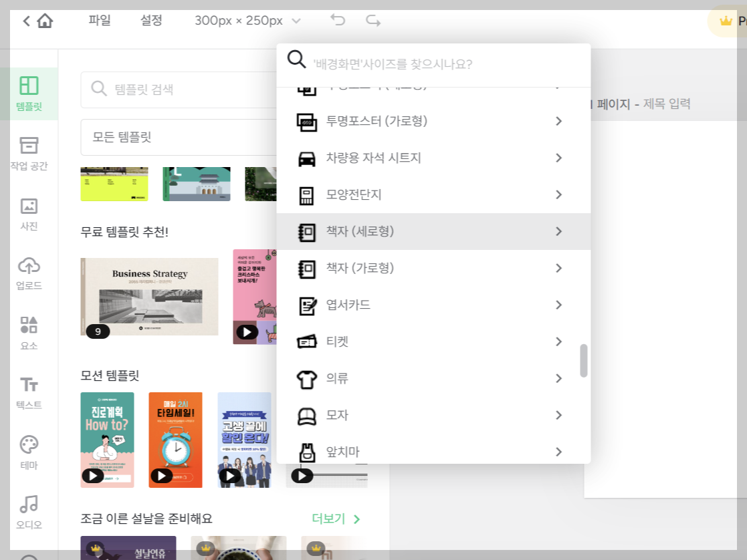
Task: Open the 타임세일 alarm clock motion template
Action: [175, 440]
